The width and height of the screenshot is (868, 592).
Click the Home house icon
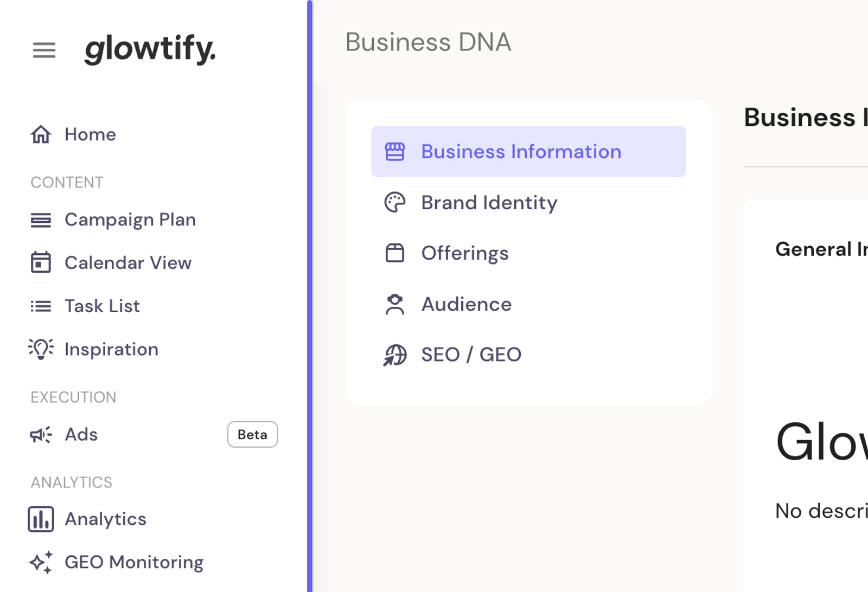tap(41, 134)
